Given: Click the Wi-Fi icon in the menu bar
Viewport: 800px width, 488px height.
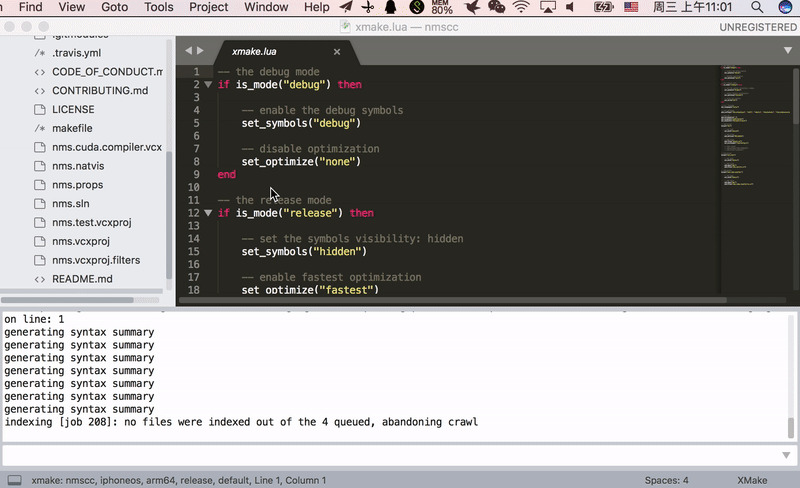Looking at the screenshot, I should pos(521,7).
